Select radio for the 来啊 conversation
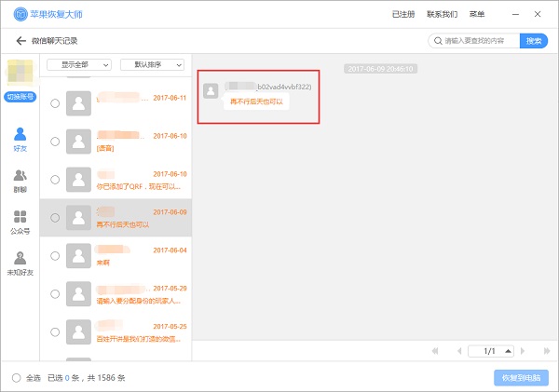559x392 pixels. [x=55, y=256]
